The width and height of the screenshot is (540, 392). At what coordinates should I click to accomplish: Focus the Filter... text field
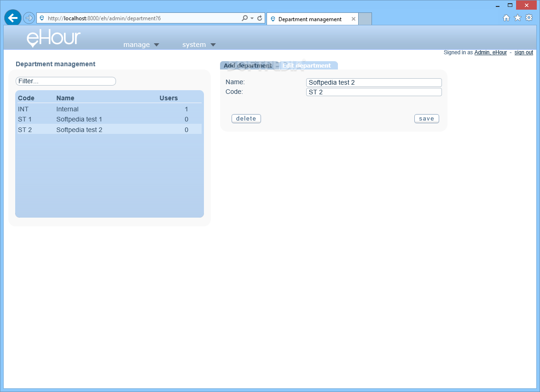66,81
